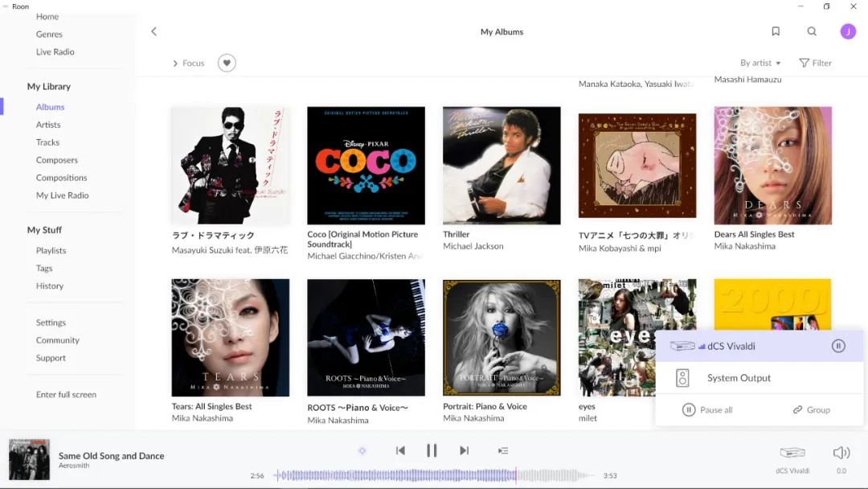Screen dimensions: 868x489
Task: Open search with the magnifier icon
Action: pos(812,31)
